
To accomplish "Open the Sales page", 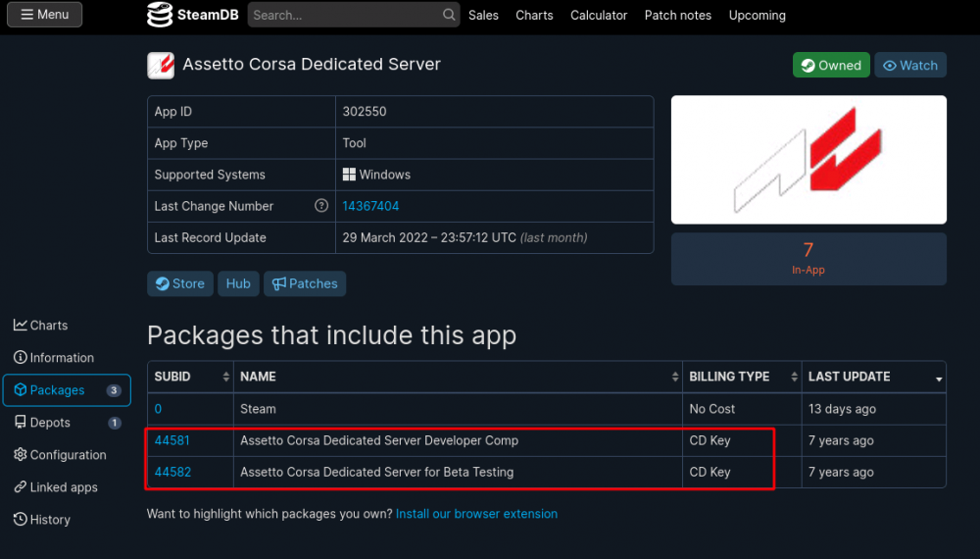I will (x=483, y=15).
